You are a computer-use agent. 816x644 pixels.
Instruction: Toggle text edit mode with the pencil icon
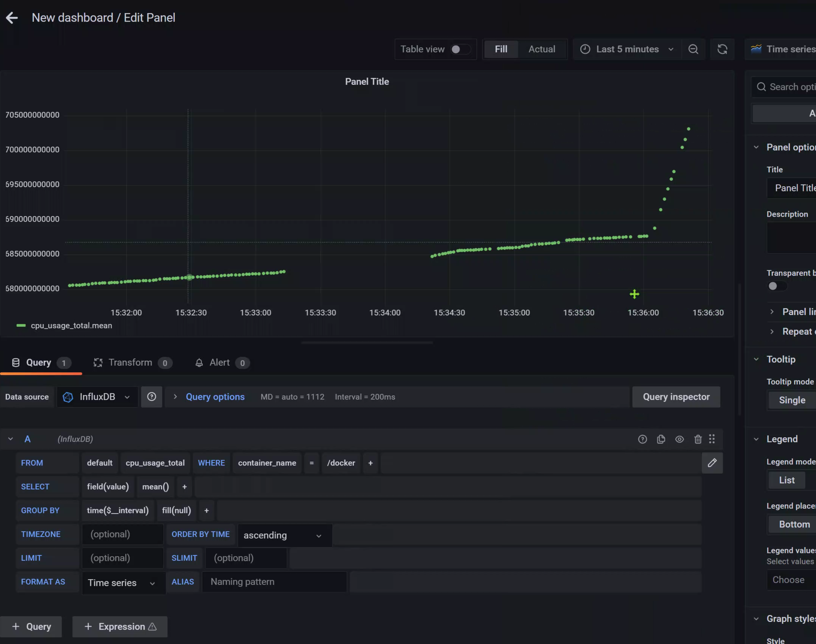tap(712, 463)
